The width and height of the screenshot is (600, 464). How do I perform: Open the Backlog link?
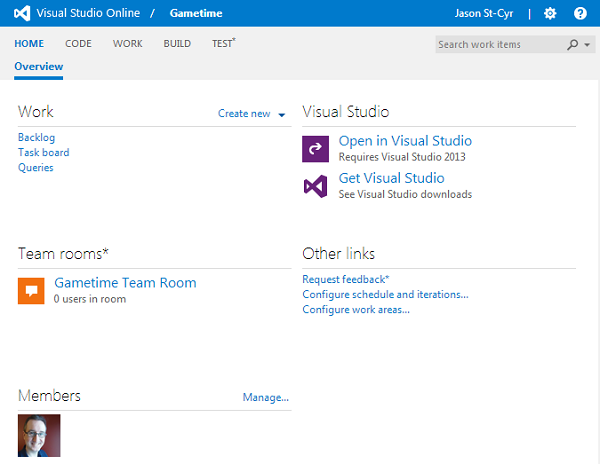[36, 137]
